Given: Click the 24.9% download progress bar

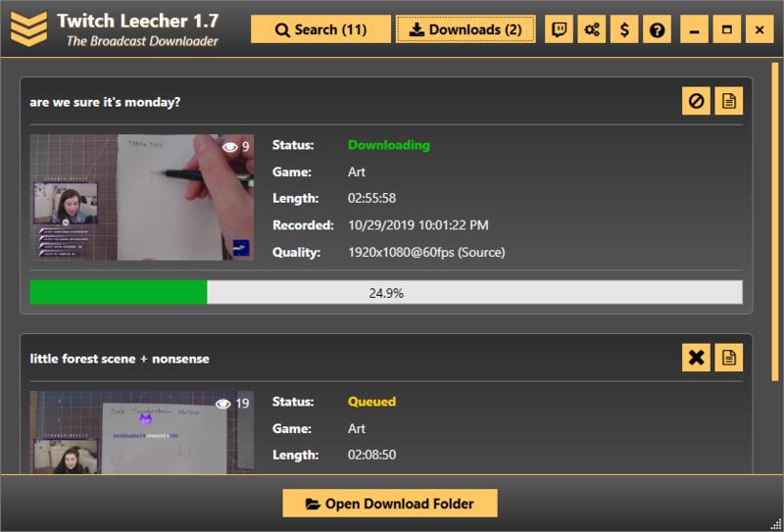Looking at the screenshot, I should [386, 293].
